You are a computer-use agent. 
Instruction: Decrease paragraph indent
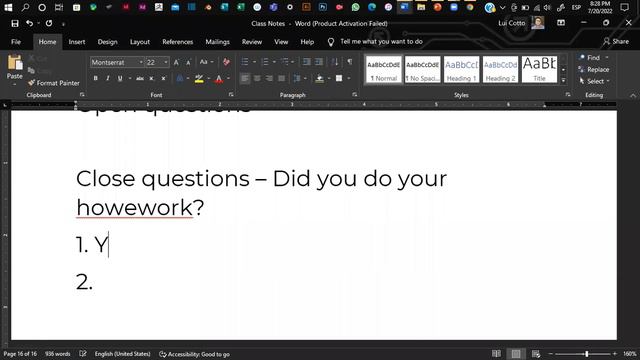click(x=306, y=62)
